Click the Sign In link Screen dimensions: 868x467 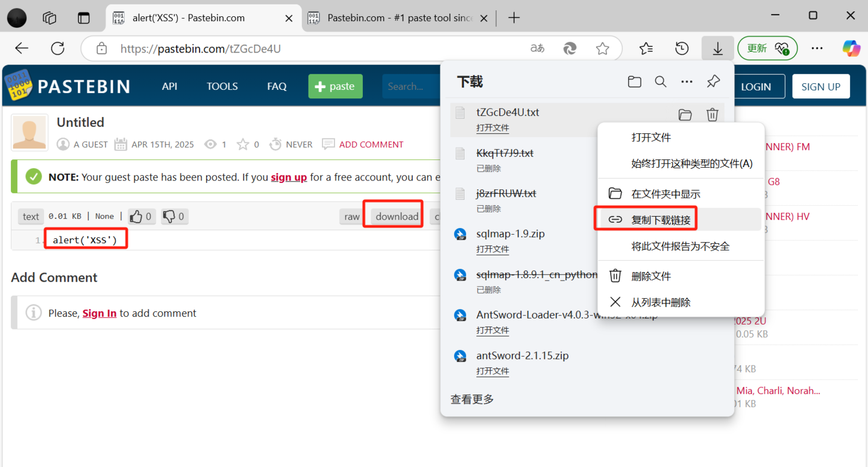coord(99,313)
